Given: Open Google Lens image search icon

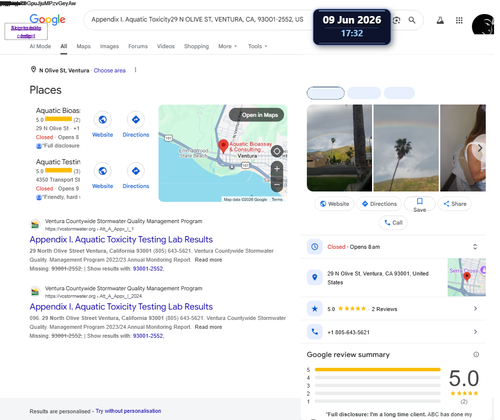Looking at the screenshot, I should pos(396,20).
